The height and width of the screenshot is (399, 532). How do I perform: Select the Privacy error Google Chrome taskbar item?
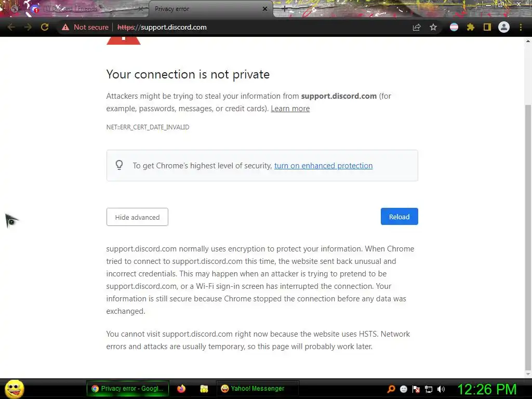click(x=128, y=389)
